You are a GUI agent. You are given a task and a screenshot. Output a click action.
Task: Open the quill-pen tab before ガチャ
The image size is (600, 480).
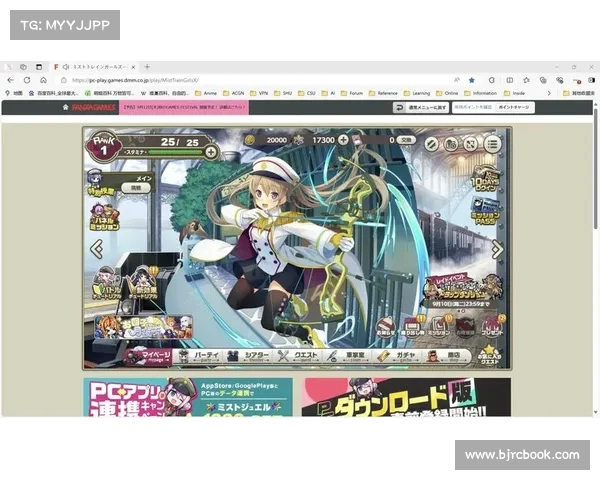[x=348, y=356]
